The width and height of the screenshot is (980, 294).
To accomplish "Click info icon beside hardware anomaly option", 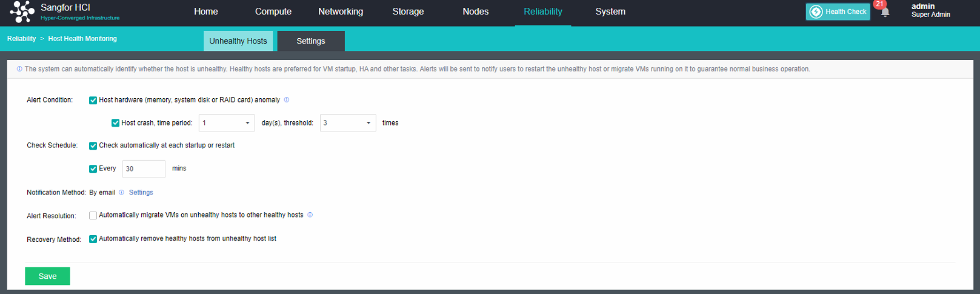I will point(287,100).
